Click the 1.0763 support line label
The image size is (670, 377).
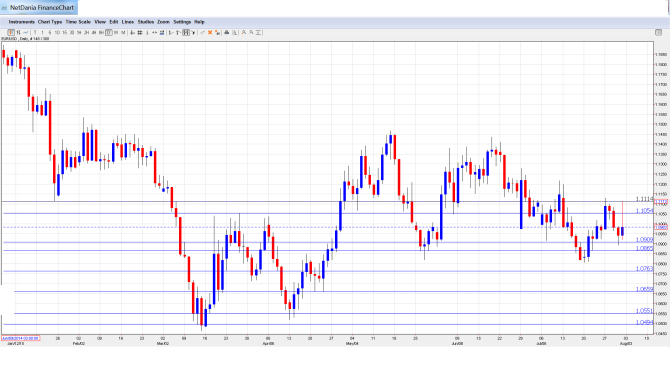pyautogui.click(x=644, y=268)
